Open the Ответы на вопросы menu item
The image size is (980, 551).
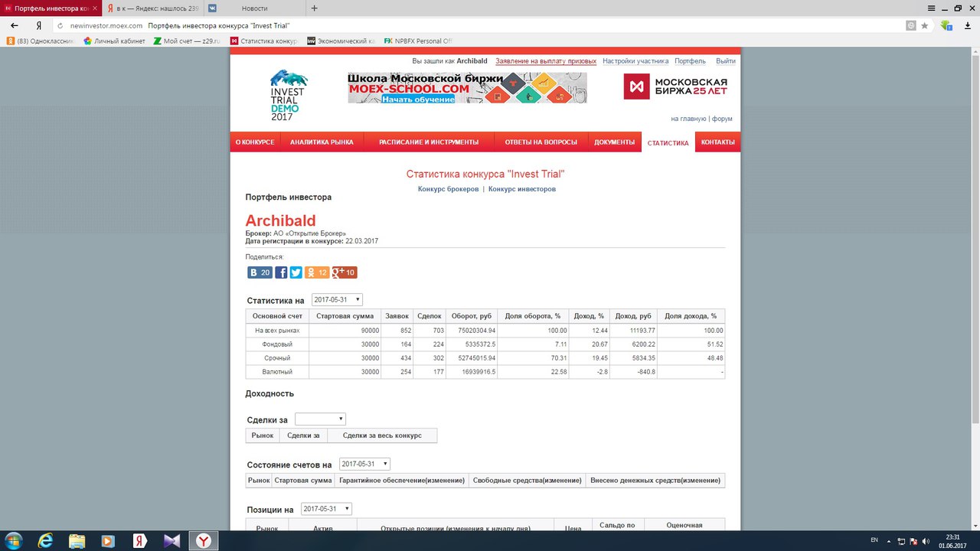[x=541, y=142]
